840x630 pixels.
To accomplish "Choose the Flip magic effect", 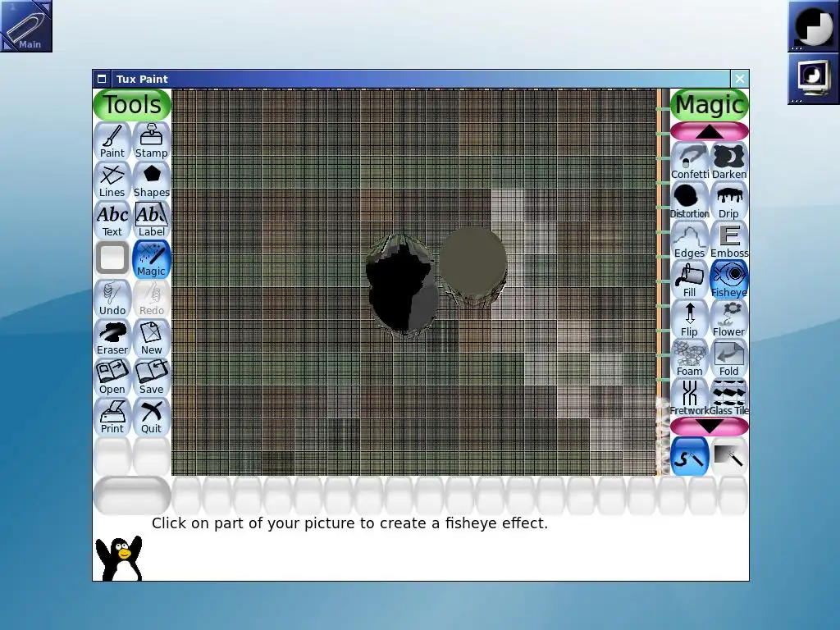I will [689, 319].
